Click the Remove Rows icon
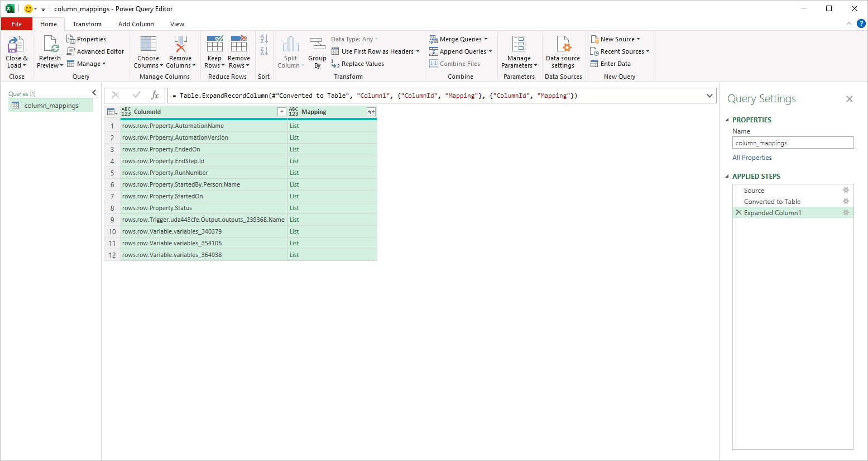868x461 pixels. [239, 45]
